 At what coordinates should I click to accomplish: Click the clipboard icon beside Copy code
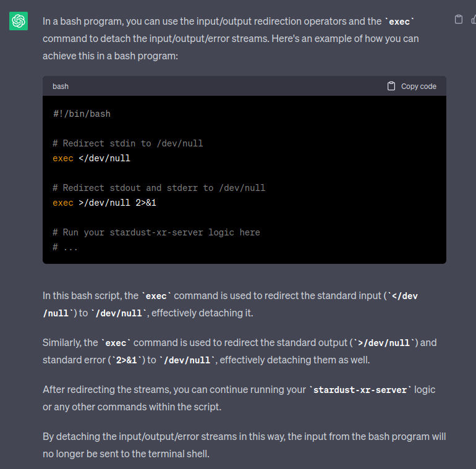[391, 86]
